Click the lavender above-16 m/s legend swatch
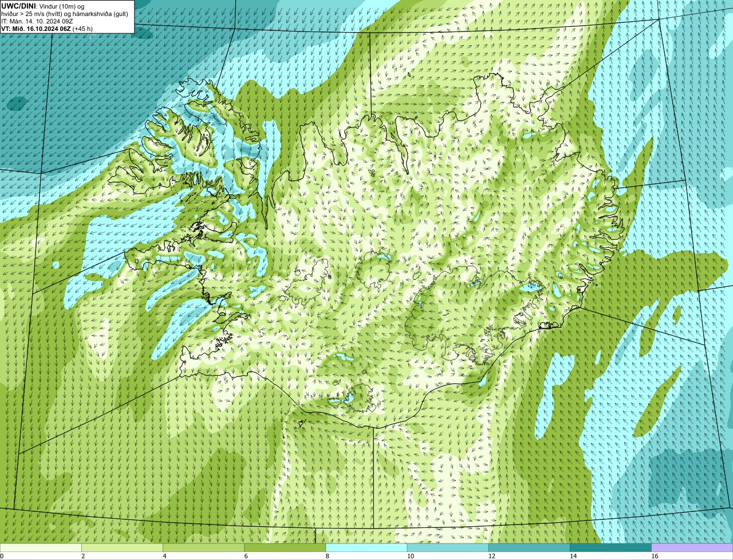The width and height of the screenshot is (733, 560). 692,547
